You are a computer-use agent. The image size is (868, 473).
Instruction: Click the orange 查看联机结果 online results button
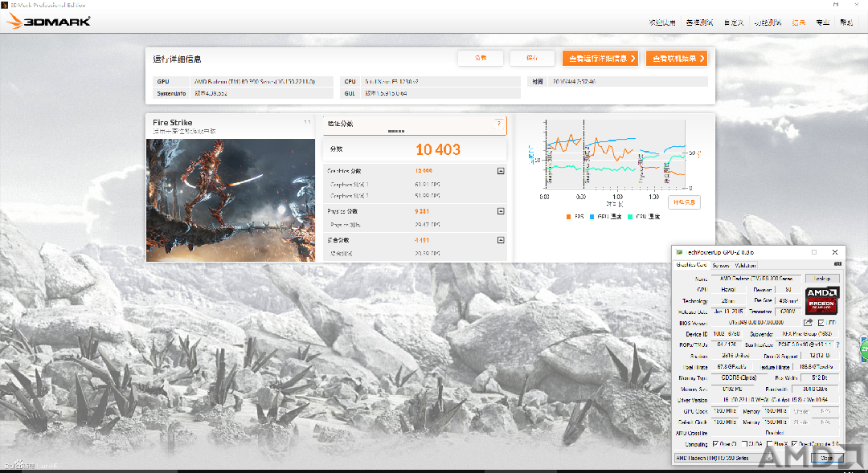click(677, 58)
